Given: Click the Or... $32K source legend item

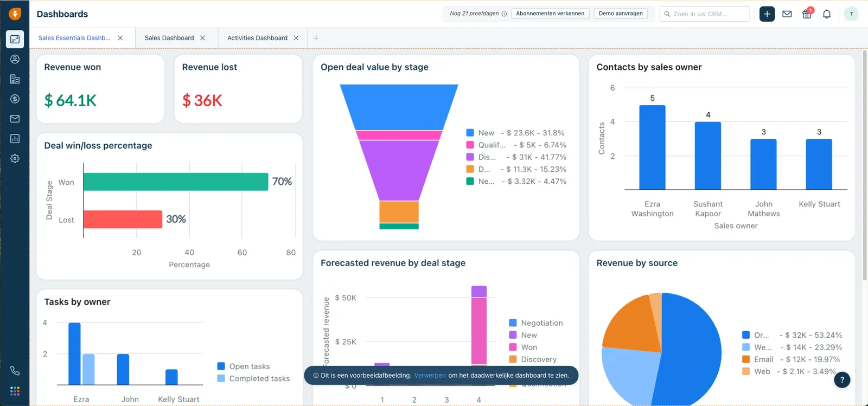Looking at the screenshot, I should click(x=792, y=335).
